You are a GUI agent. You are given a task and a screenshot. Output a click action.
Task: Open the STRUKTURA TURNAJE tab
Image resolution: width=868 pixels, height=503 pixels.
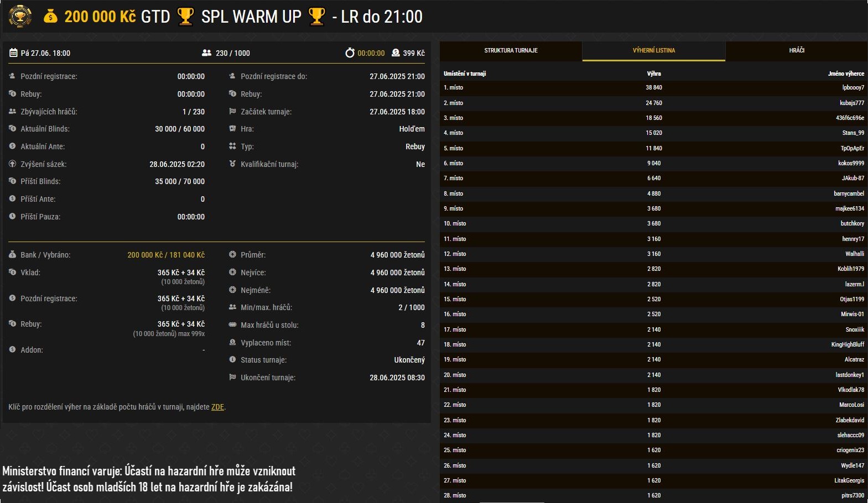pos(511,50)
